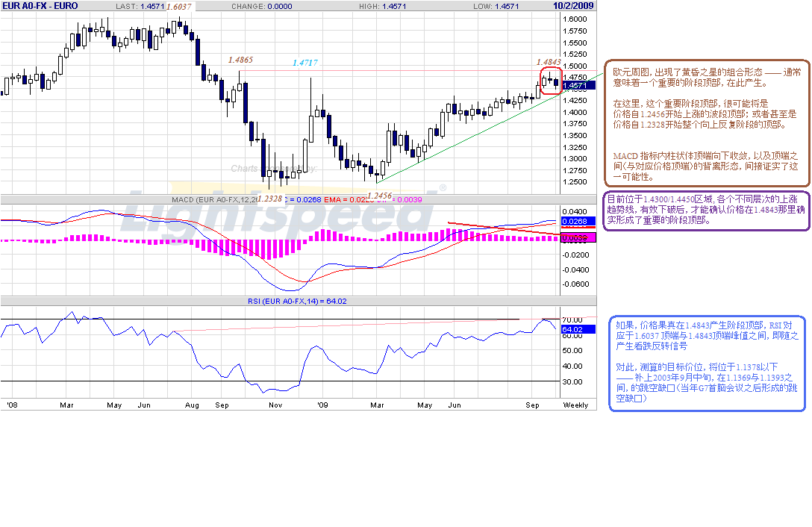
Task: Click blue note paragraph starting 如果
Action: [x=707, y=336]
